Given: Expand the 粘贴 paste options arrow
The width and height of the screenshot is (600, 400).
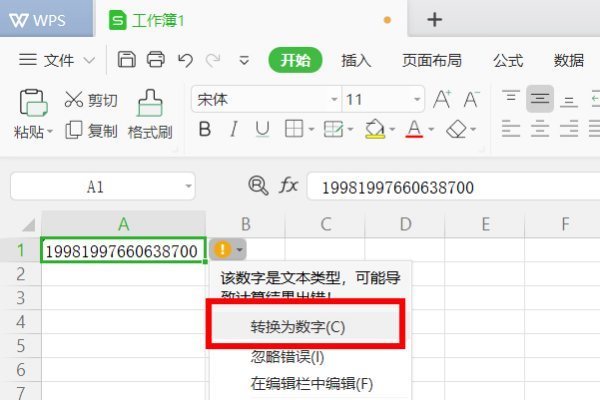Looking at the screenshot, I should (x=50, y=132).
